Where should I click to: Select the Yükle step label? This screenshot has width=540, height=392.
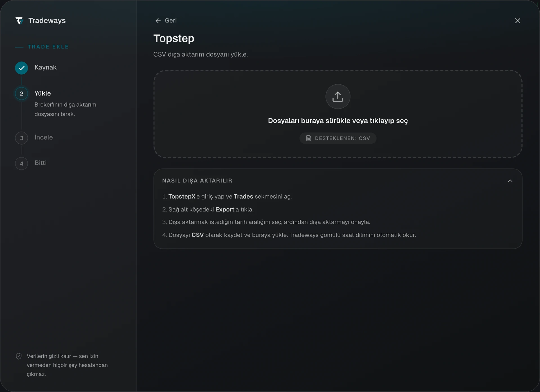tap(43, 93)
